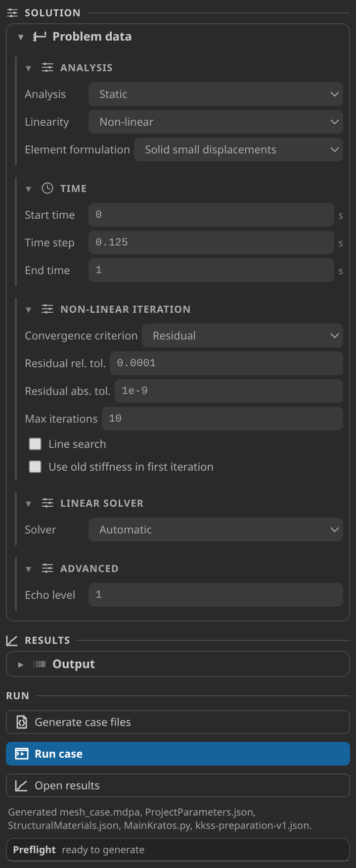Open the Analysis Static dropdown
This screenshot has height=868, width=356.
(216, 94)
